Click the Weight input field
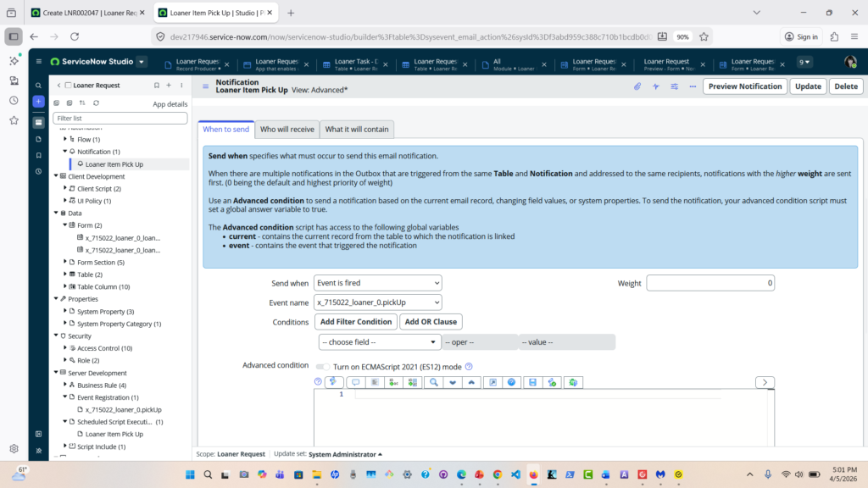 point(709,283)
